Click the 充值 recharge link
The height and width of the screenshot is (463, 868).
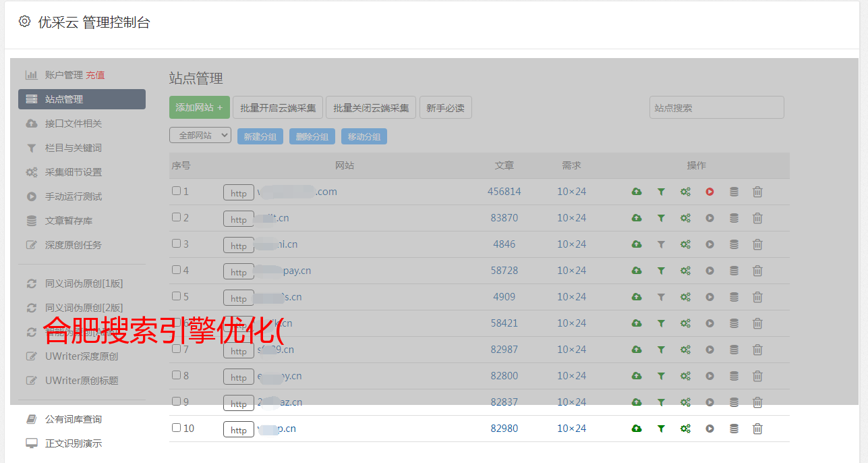95,75
